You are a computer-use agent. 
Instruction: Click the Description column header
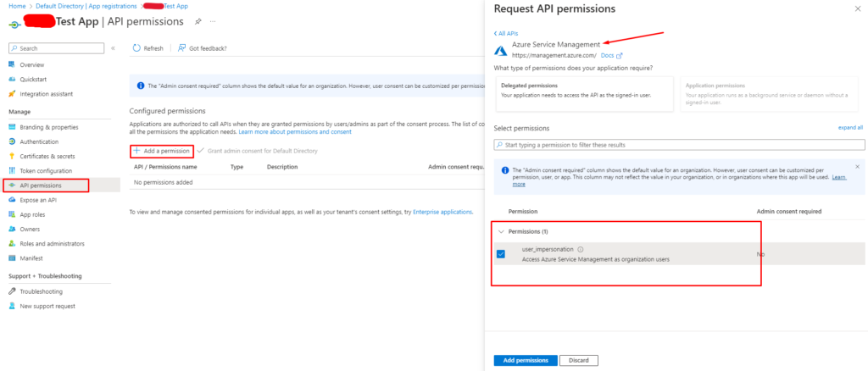click(x=282, y=166)
